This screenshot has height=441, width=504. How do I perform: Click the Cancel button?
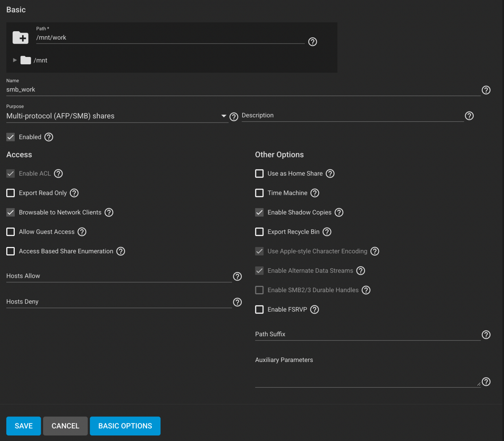65,426
